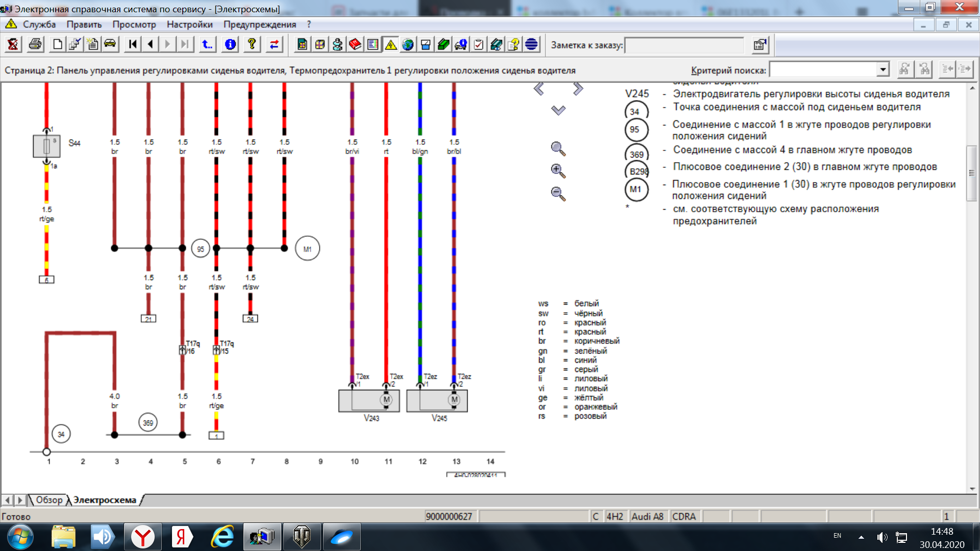
Task: Click the taskbar volume speaker tray icon
Action: (881, 537)
